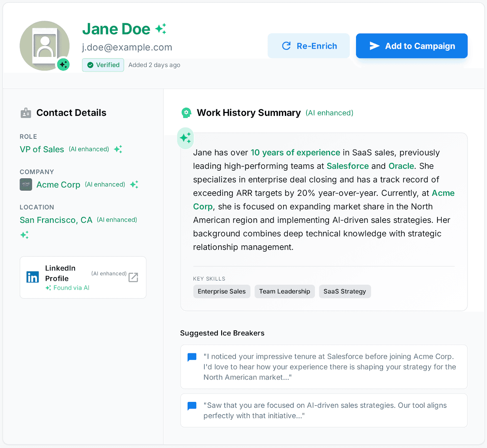The height and width of the screenshot is (448, 487).
Task: Select the Enterprise Sales skill chip
Action: pyautogui.click(x=221, y=291)
